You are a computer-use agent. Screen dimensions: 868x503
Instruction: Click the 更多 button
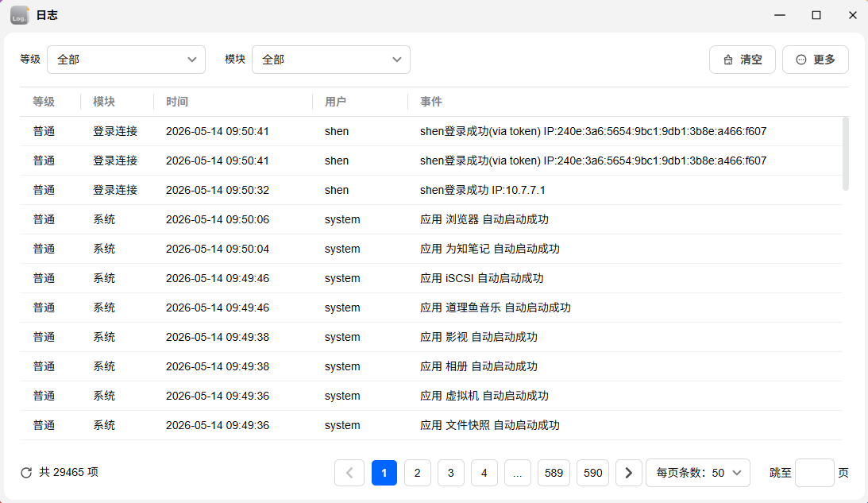816,60
